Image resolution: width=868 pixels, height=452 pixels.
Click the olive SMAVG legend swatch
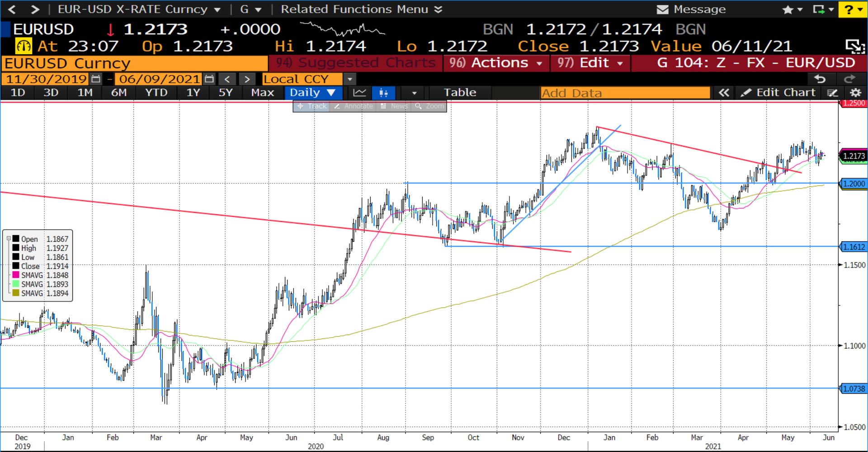tap(16, 293)
